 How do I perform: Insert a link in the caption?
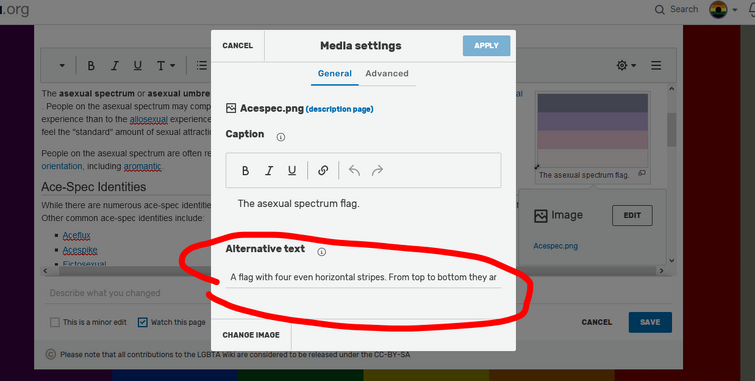(x=323, y=171)
